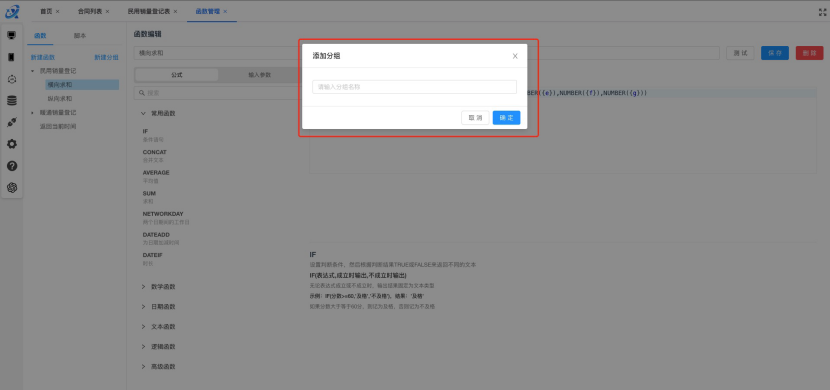
Task: Click the app logo icon
Action: coord(12,11)
